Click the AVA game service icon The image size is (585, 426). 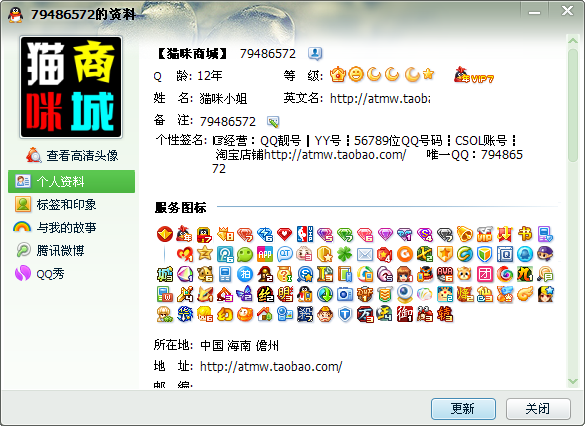445,274
